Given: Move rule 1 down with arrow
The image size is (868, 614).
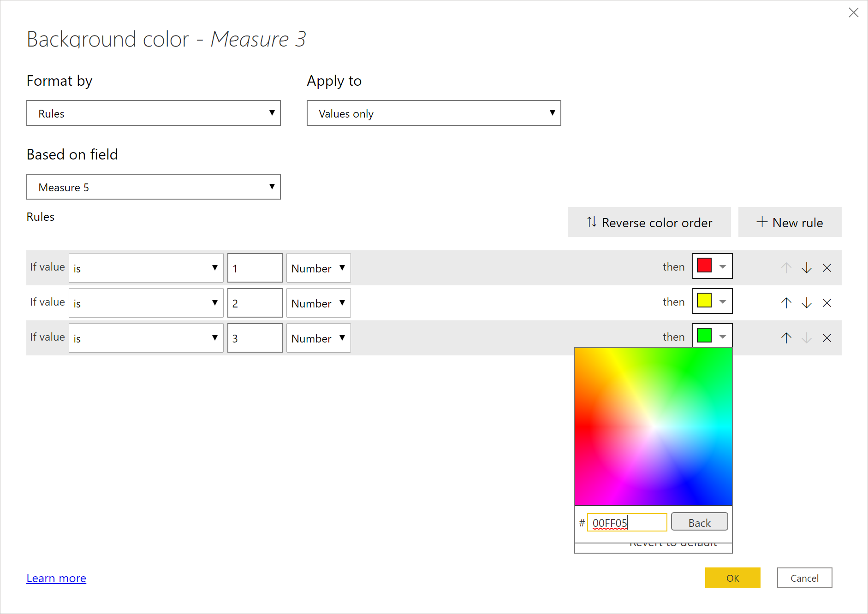Looking at the screenshot, I should 807,268.
